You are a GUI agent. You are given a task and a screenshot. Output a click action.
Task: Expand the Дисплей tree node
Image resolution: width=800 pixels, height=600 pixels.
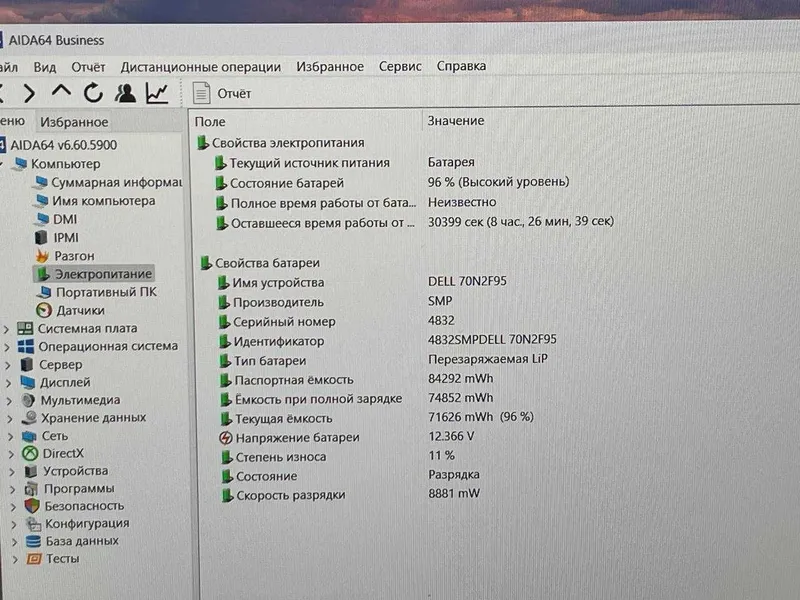pos(8,383)
